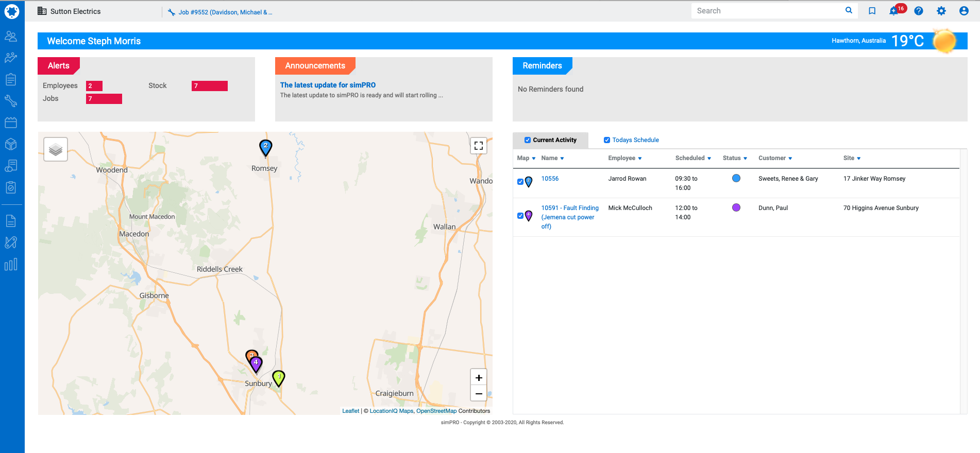980x453 pixels.
Task: Sort by the Employee column dropdown
Action: coord(639,159)
